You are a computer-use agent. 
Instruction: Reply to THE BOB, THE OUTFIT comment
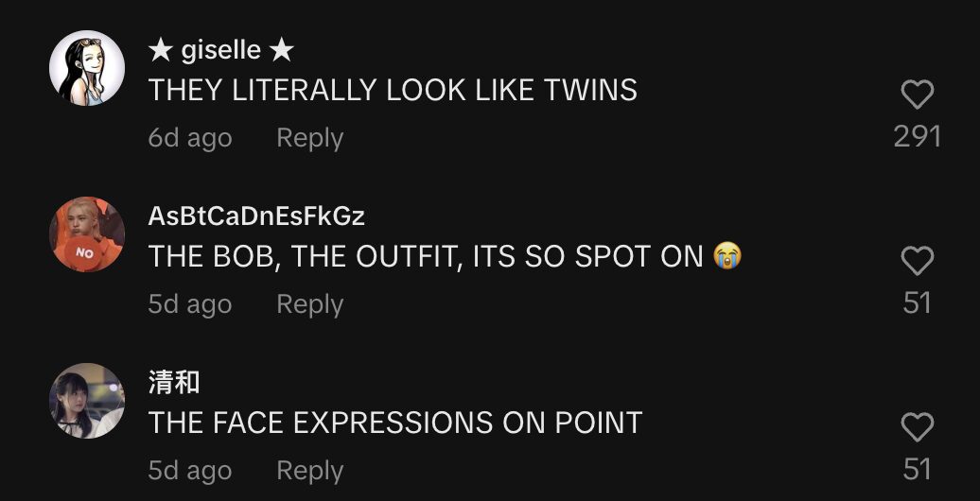coord(310,303)
